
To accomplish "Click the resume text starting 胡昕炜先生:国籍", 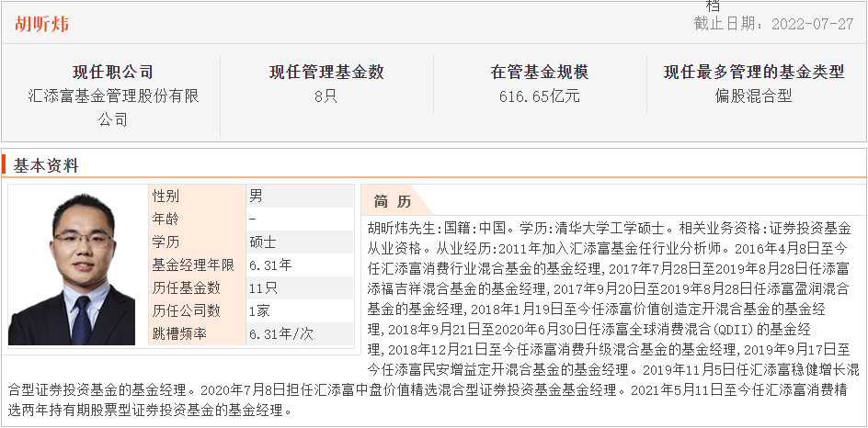I will 609,228.
